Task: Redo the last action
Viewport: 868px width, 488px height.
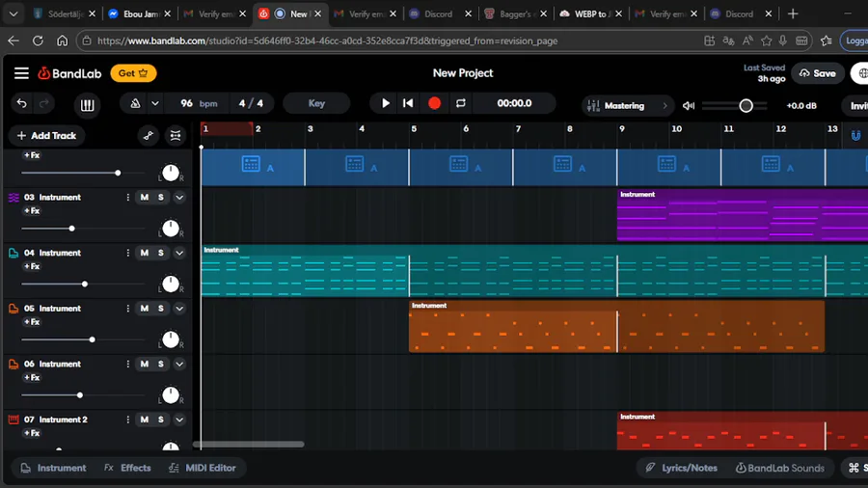Action: coord(43,103)
